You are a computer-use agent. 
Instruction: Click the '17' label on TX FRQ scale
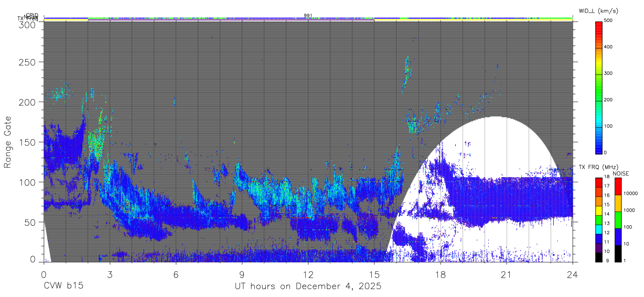coord(607,186)
